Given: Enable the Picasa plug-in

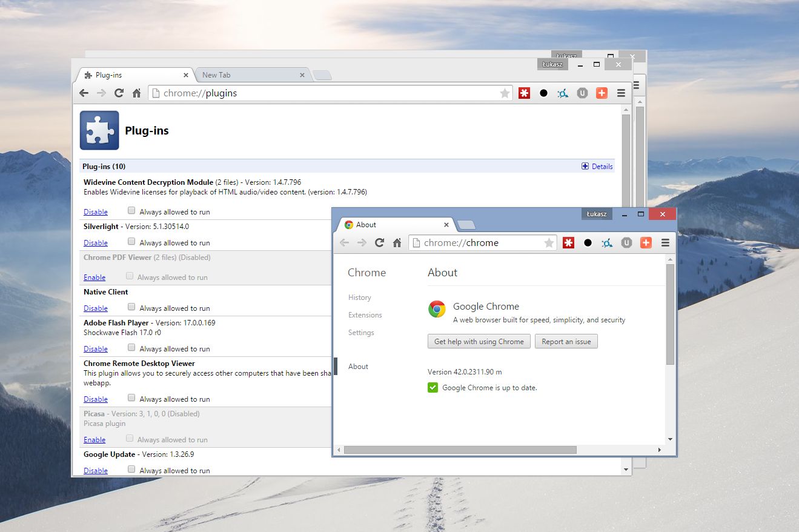Looking at the screenshot, I should 94,440.
